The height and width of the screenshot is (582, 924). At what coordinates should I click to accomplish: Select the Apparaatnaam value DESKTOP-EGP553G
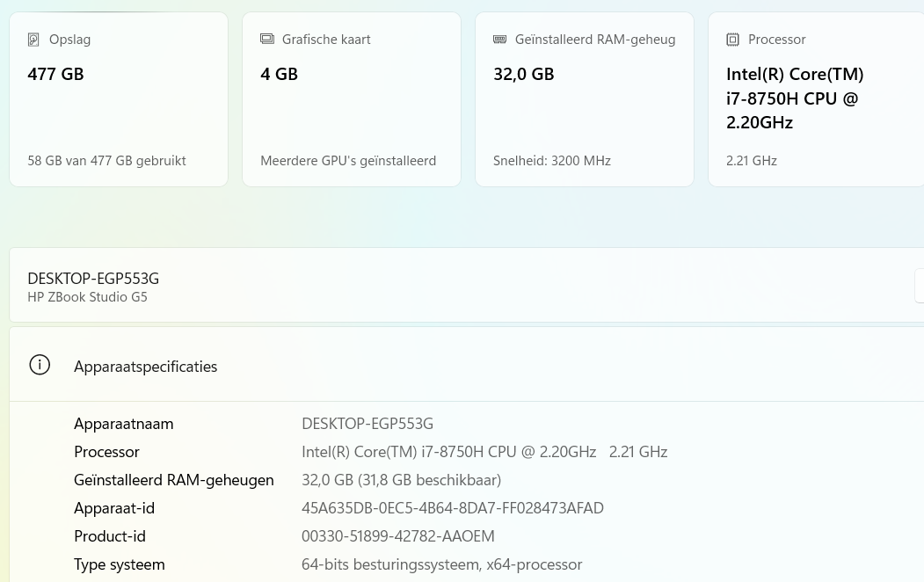tap(367, 424)
